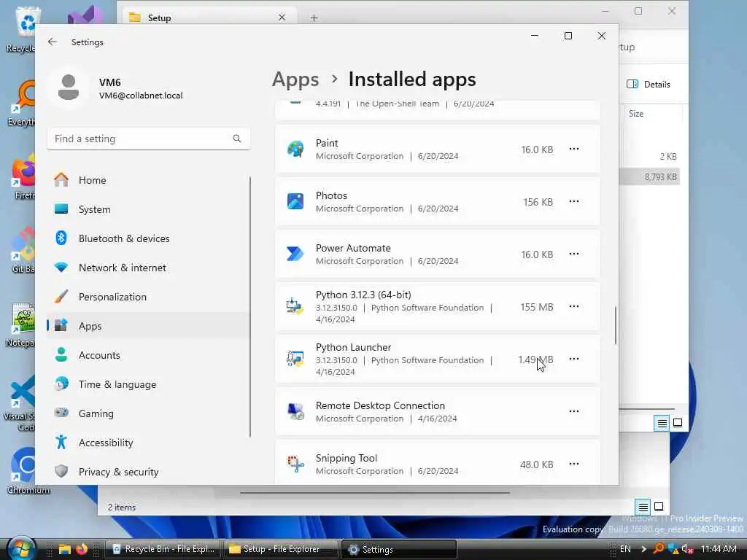Click the Installed apps list scrollbar thumb
747x560 pixels.
pyautogui.click(x=616, y=324)
